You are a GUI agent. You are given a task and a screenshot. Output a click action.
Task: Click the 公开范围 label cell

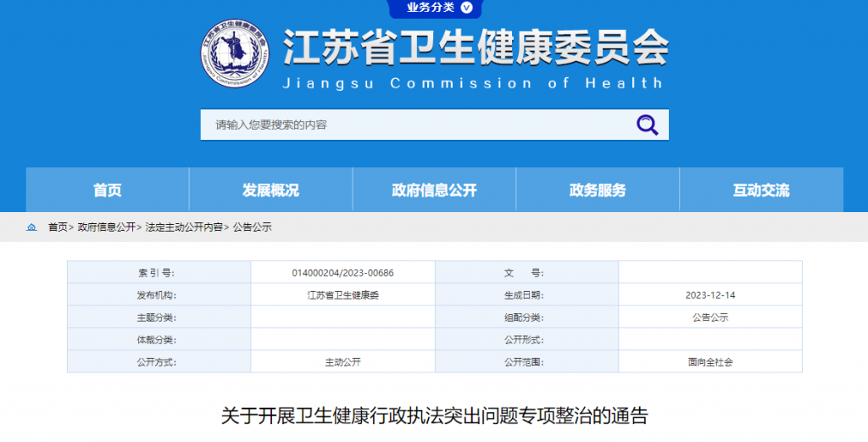click(526, 361)
